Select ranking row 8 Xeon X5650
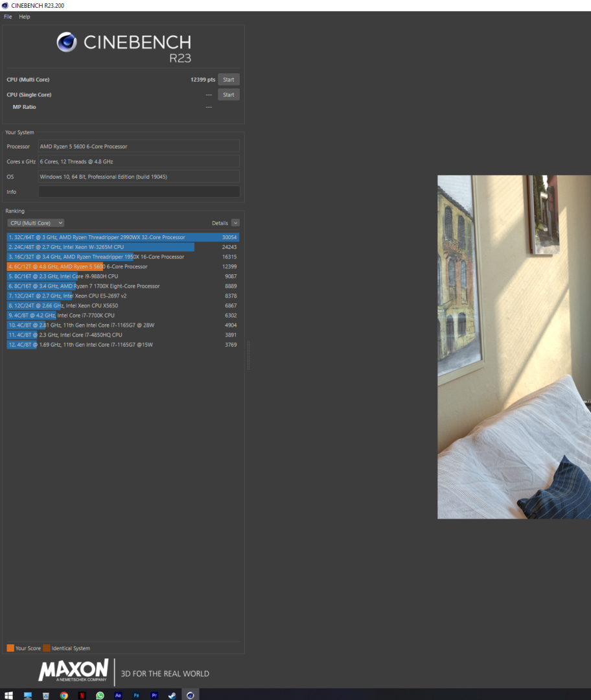Image resolution: width=591 pixels, height=700 pixels. click(x=122, y=306)
